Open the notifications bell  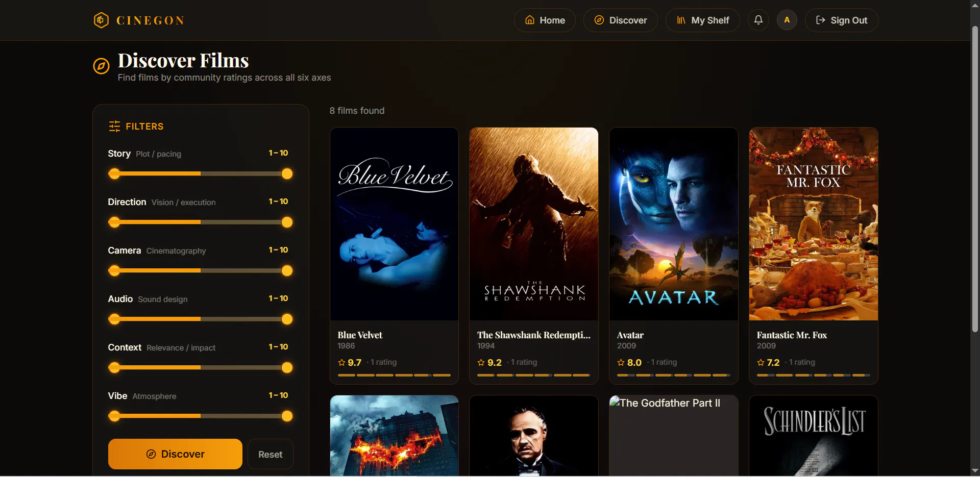click(x=758, y=20)
